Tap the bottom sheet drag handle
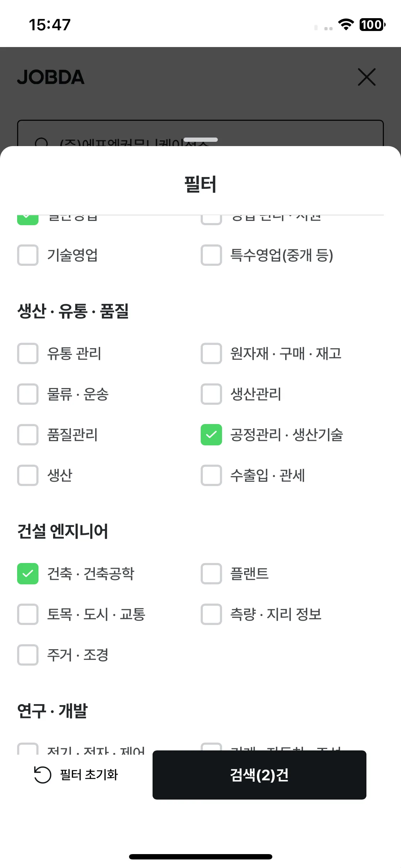401x868 pixels. [201, 140]
